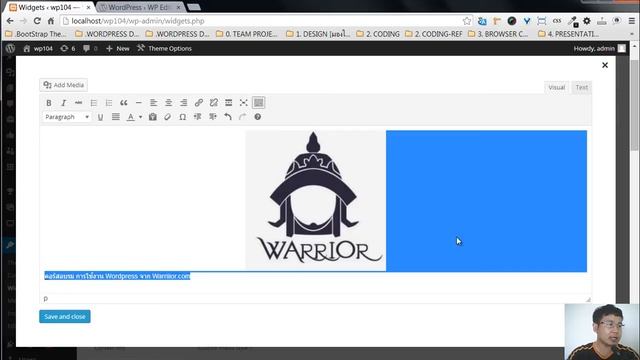Go to the browser home page
The image size is (640, 360).
51,21
